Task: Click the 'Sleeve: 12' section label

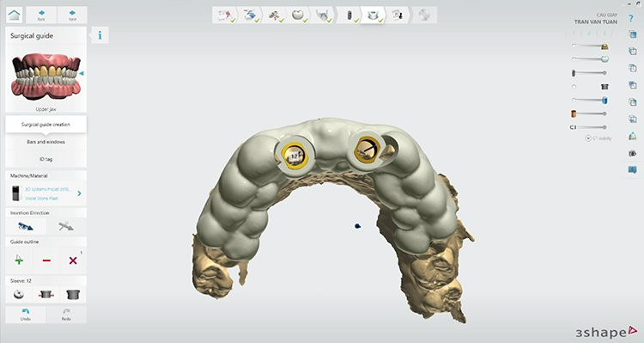Action: click(x=21, y=281)
